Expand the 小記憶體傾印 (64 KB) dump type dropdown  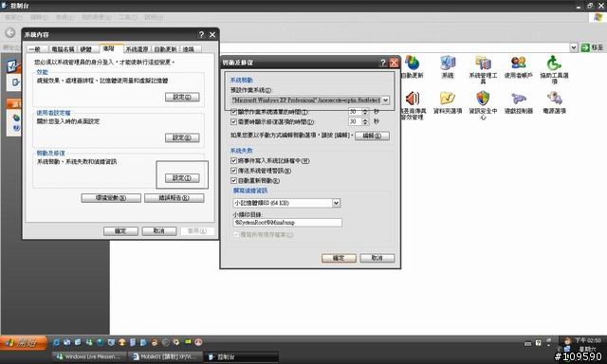coord(336,203)
